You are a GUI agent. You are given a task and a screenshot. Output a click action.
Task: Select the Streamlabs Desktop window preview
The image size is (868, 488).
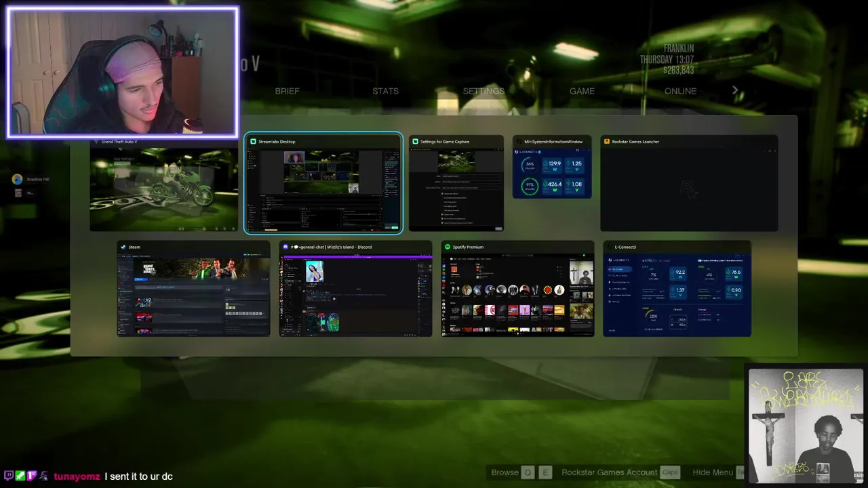coord(323,184)
